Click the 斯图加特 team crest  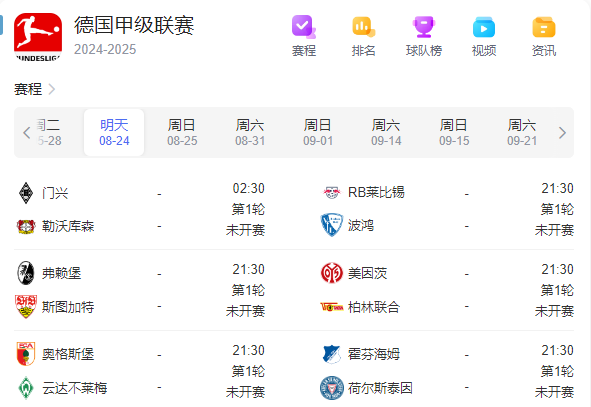pos(26,306)
